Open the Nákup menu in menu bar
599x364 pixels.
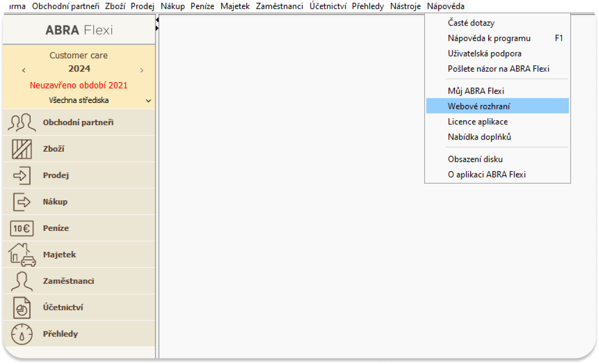point(172,6)
